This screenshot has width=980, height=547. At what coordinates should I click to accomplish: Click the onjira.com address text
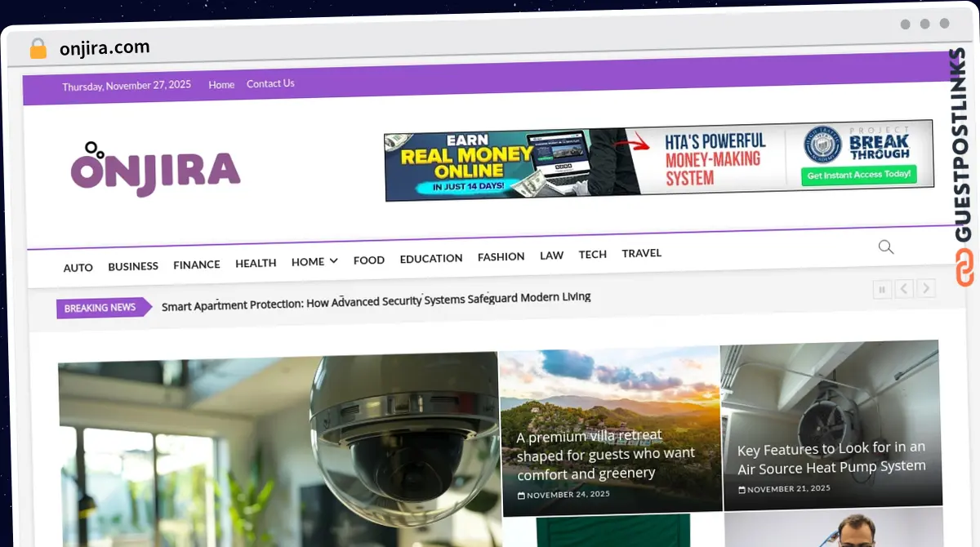click(x=105, y=47)
